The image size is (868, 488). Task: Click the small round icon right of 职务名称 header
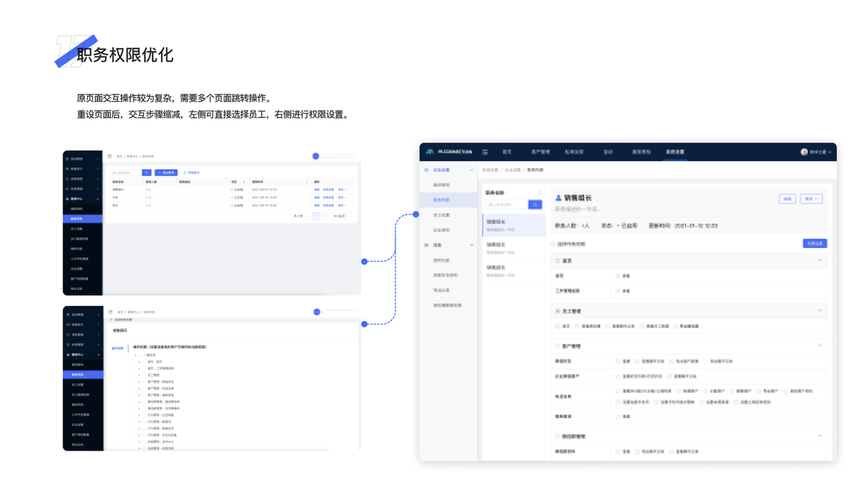point(539,193)
